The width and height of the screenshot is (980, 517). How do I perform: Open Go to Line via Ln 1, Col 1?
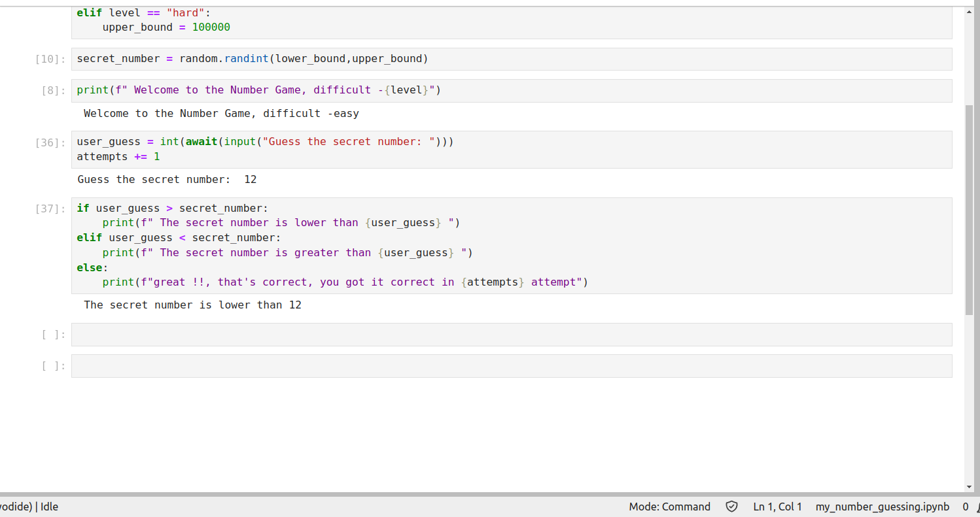(x=777, y=507)
